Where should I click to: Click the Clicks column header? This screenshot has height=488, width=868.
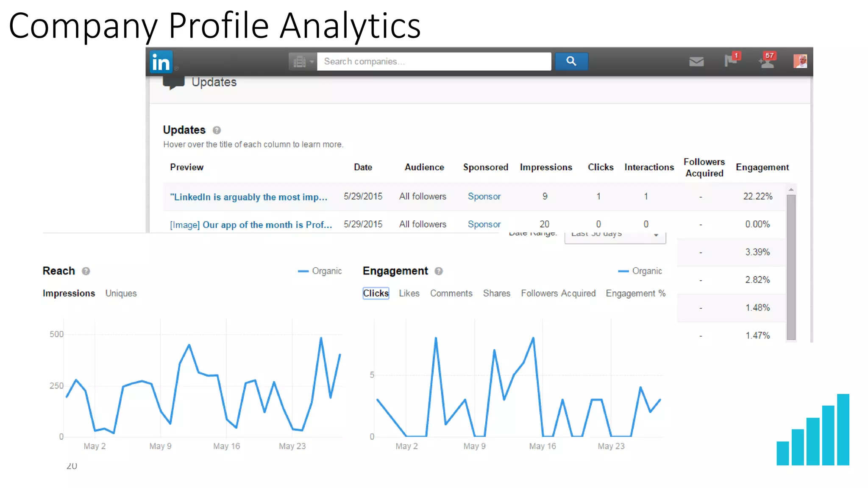click(x=601, y=167)
